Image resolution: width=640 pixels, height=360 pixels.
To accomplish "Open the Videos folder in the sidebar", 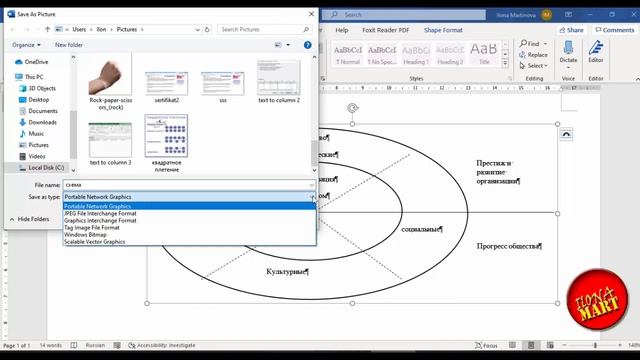I will tap(32, 156).
